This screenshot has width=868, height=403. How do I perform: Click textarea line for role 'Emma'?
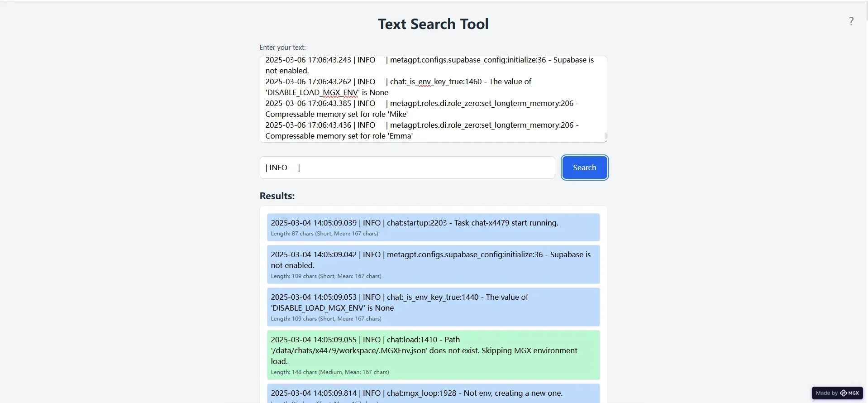422,130
